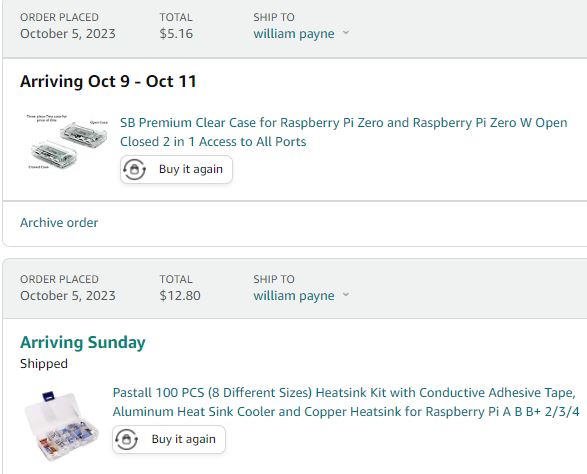
Task: Expand ship-to chevron on $12.80 order
Action: coord(346,295)
